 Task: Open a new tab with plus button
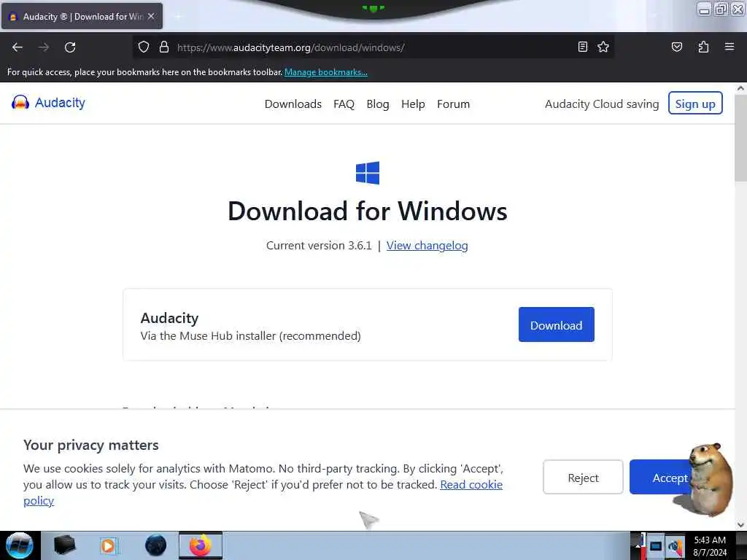pyautogui.click(x=179, y=17)
